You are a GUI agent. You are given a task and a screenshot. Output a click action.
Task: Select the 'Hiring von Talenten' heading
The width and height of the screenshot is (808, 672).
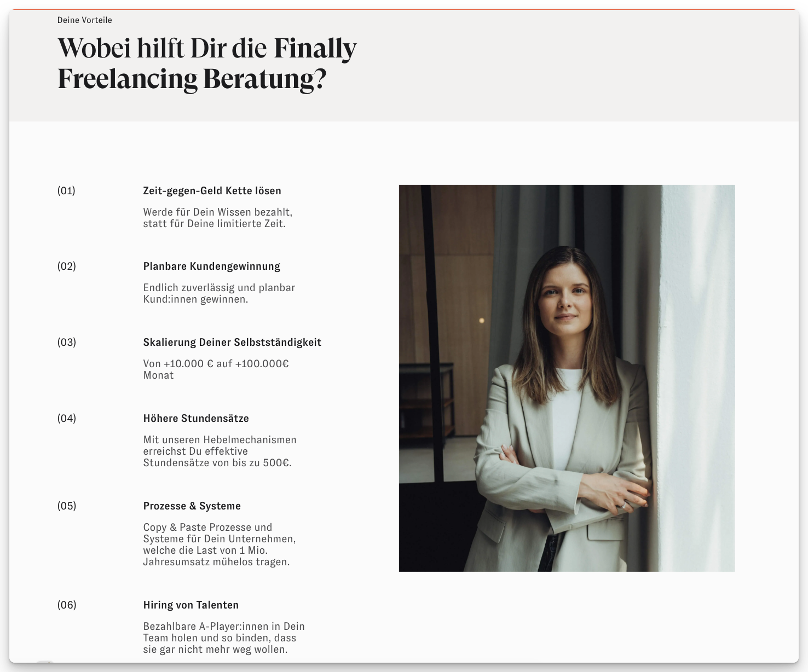point(191,605)
